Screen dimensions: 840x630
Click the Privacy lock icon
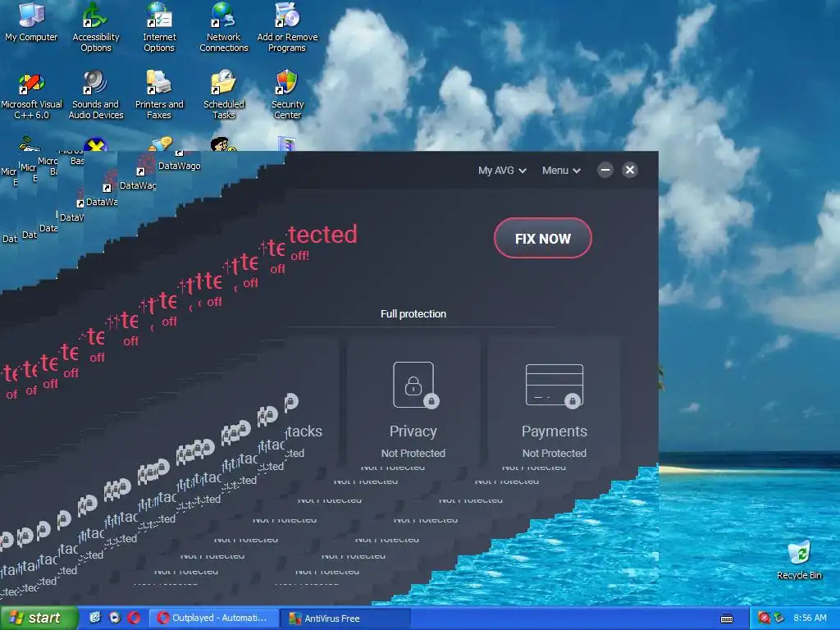414,386
